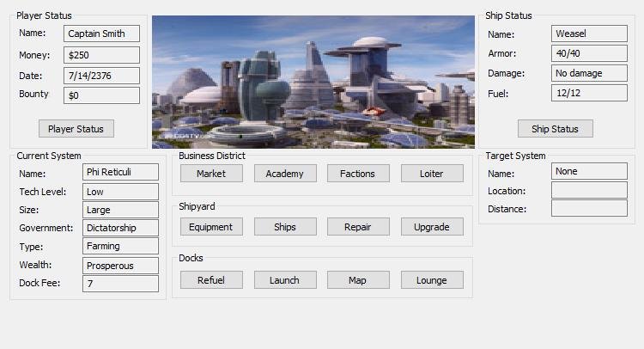The height and width of the screenshot is (349, 644).
Task: Launch the ship from Docks
Action: pyautogui.click(x=284, y=280)
